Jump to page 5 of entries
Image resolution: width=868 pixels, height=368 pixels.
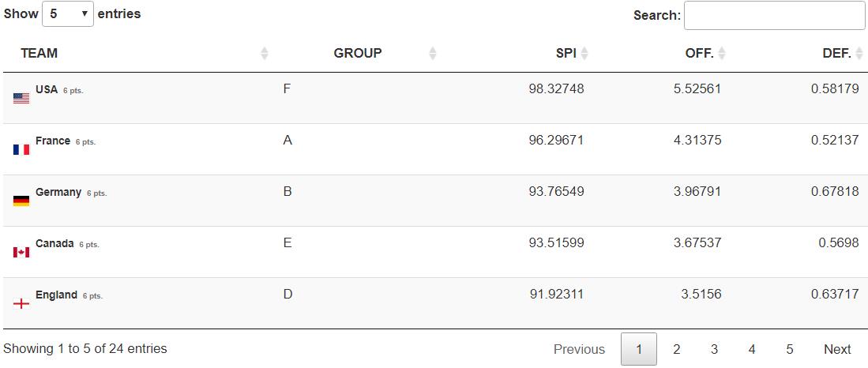tap(789, 349)
